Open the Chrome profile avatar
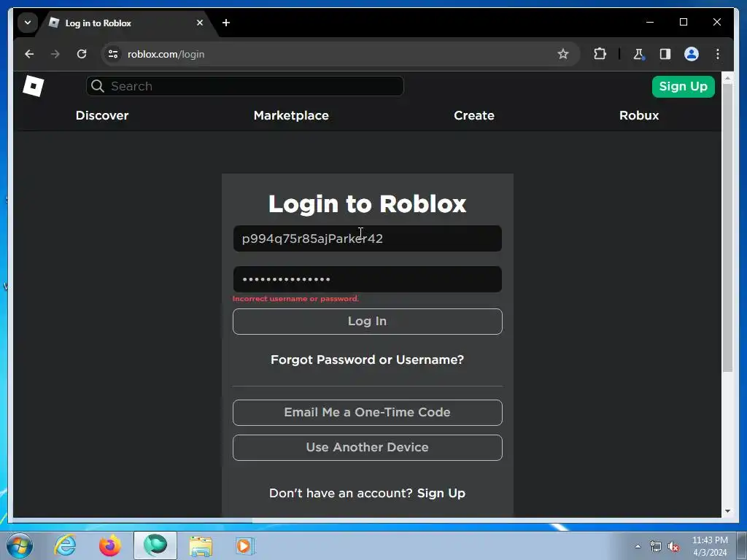 692,54
